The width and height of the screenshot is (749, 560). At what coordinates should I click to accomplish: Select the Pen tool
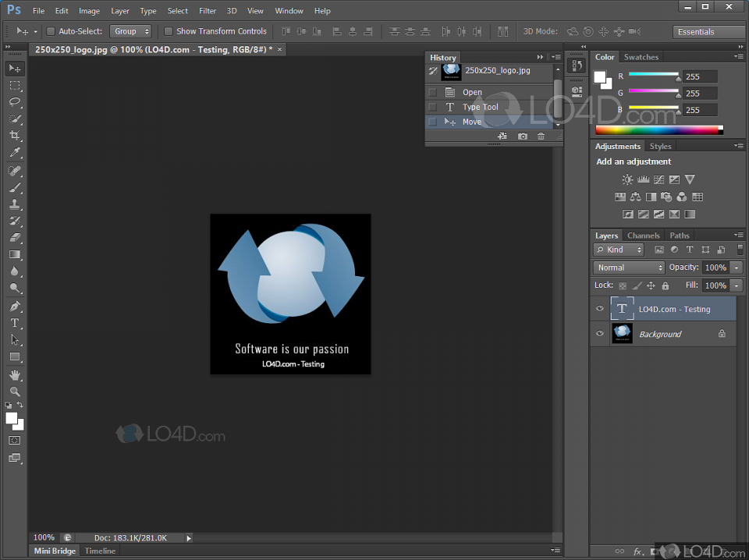coord(15,306)
